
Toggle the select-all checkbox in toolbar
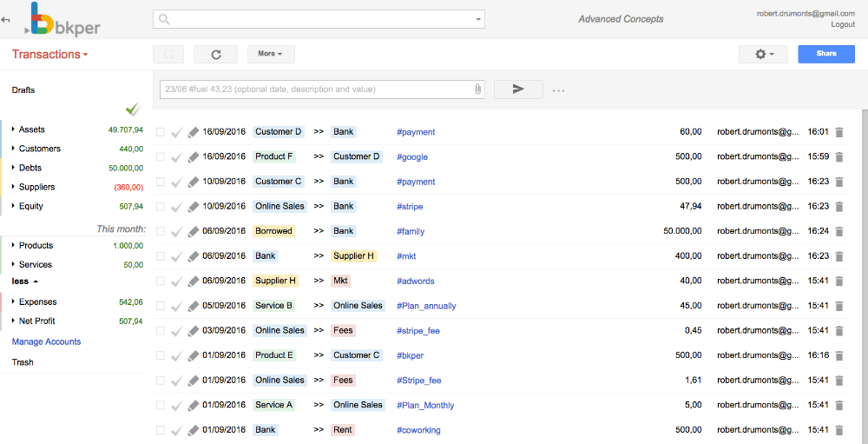point(168,55)
